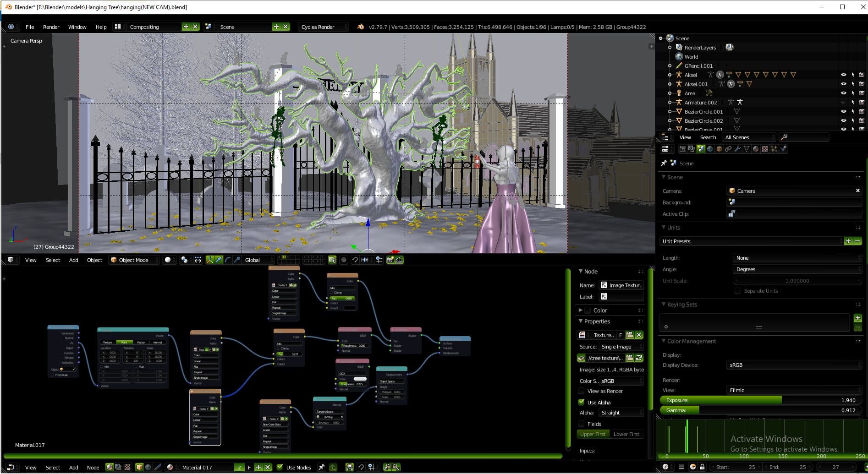Click the Modifiers wrench icon
868x474 pixels.
tap(737, 149)
